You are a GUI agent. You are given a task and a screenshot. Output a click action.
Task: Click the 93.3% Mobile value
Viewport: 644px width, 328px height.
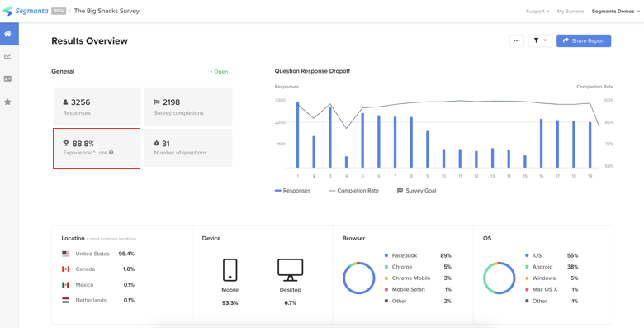(x=230, y=303)
